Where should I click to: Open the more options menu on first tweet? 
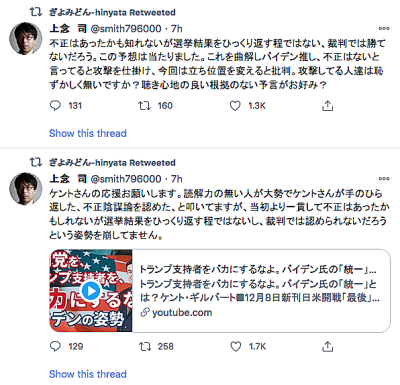384,28
